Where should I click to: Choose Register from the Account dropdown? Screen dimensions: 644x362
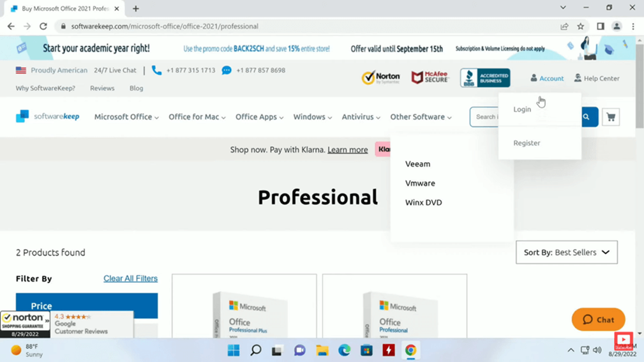[x=527, y=143]
